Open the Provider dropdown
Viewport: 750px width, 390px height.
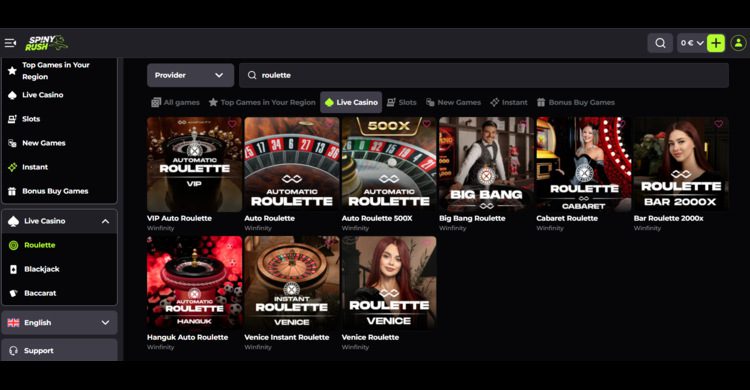tap(190, 75)
